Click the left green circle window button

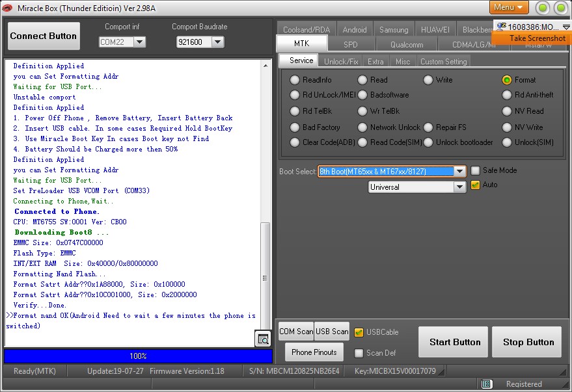click(x=543, y=8)
